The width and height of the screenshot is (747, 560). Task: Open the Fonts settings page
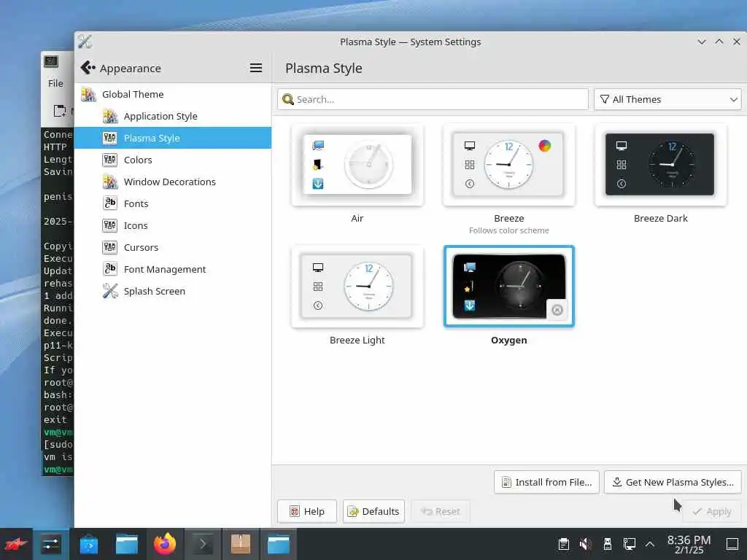172,204
